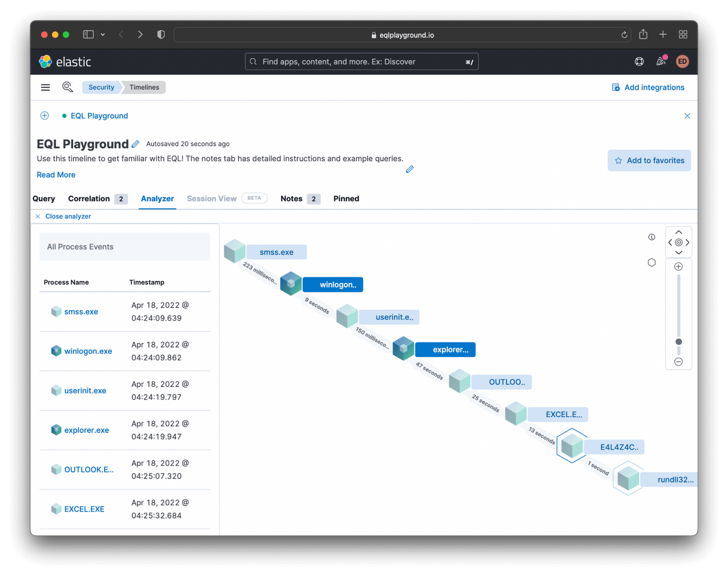
Task: Open the EQL Playground timeline link
Action: (99, 116)
